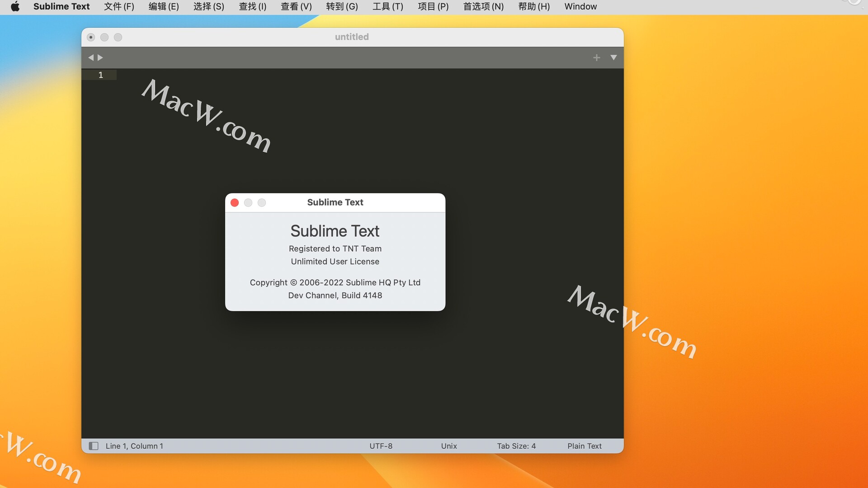Open the Apple menu
Image resolution: width=868 pixels, height=488 pixels.
coord(15,6)
